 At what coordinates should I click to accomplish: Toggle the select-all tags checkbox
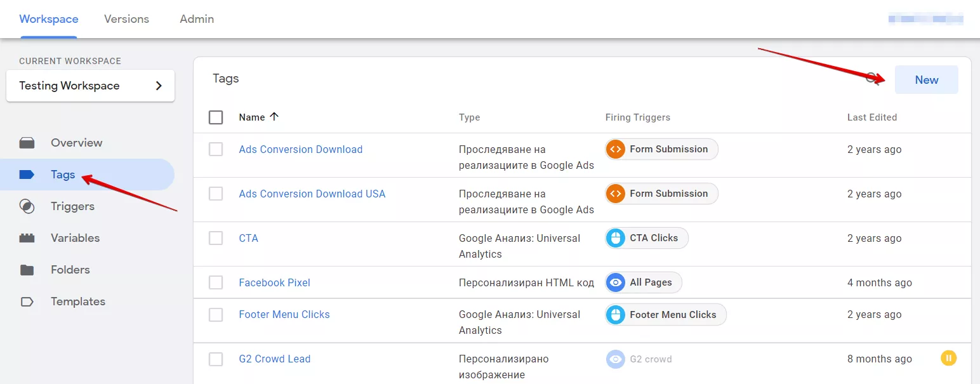[x=216, y=117]
